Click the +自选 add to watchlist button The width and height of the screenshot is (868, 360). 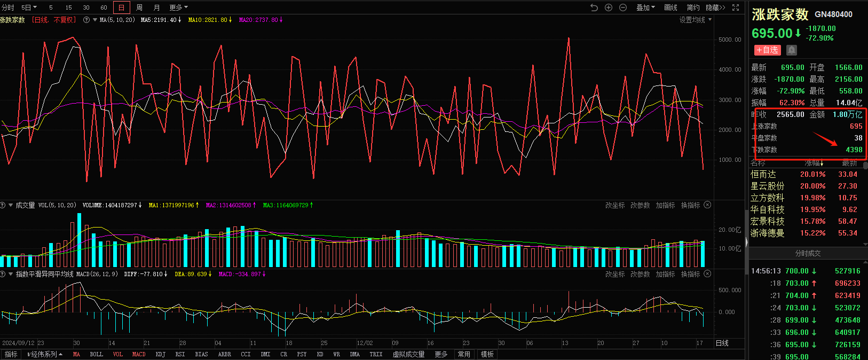pos(767,50)
